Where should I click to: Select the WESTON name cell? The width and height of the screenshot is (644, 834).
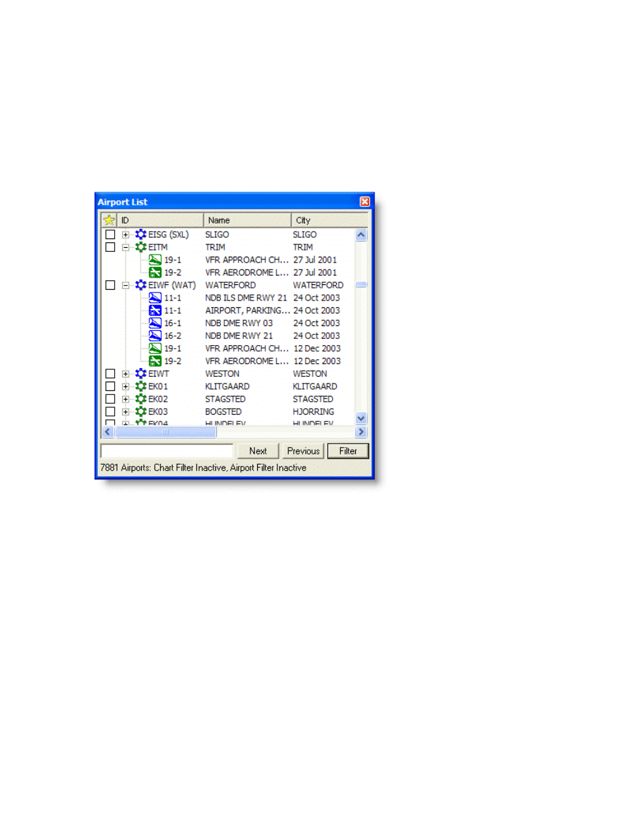click(x=223, y=373)
